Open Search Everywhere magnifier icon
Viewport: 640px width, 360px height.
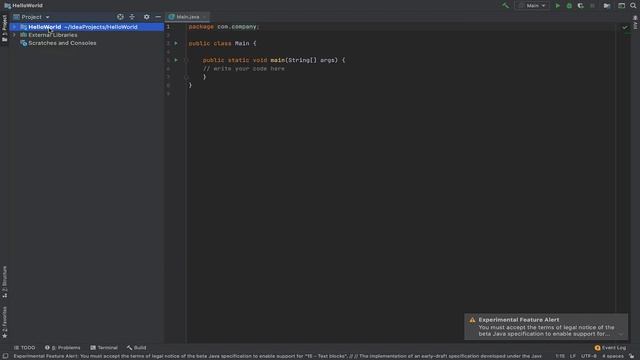pos(633,6)
